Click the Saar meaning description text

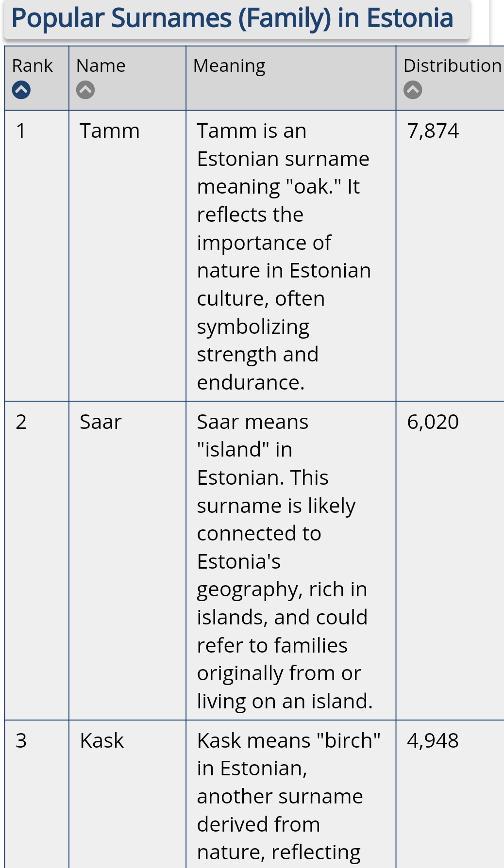(x=285, y=561)
